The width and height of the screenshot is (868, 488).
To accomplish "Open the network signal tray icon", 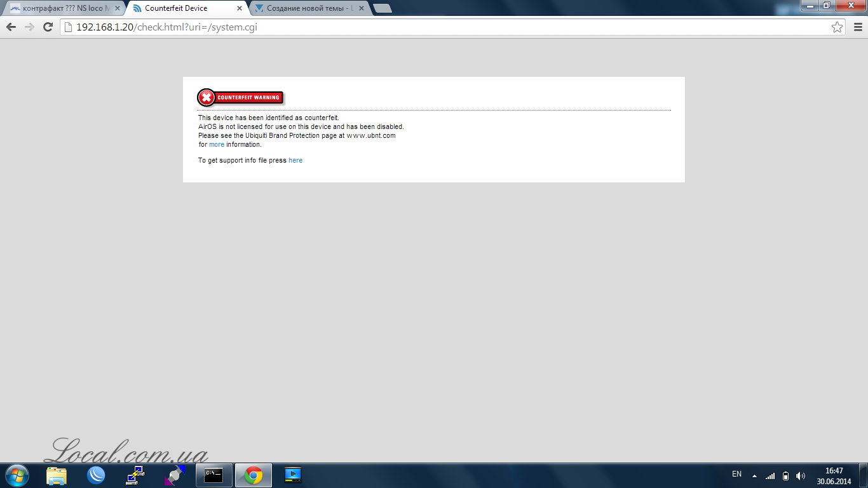I will click(770, 475).
